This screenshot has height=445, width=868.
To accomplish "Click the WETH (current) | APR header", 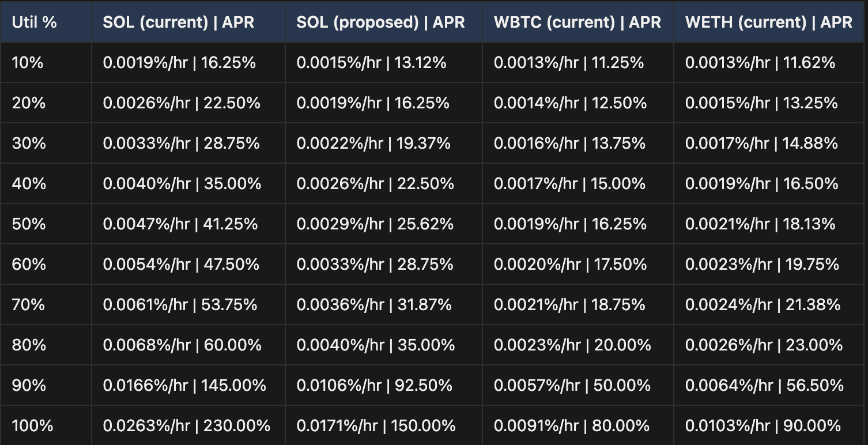I will 768,22.
